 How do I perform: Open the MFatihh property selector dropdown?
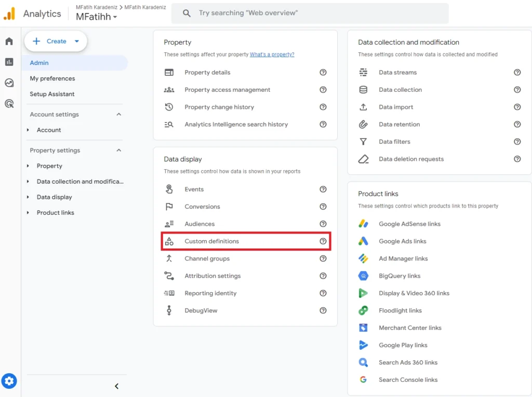tap(97, 17)
